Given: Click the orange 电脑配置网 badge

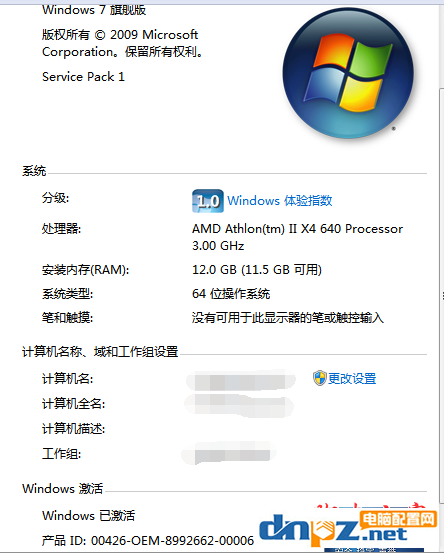Looking at the screenshot, I should pyautogui.click(x=399, y=519).
